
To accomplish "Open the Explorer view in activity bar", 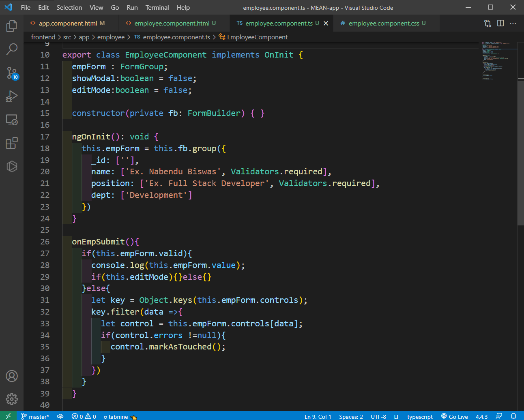I will (12, 26).
